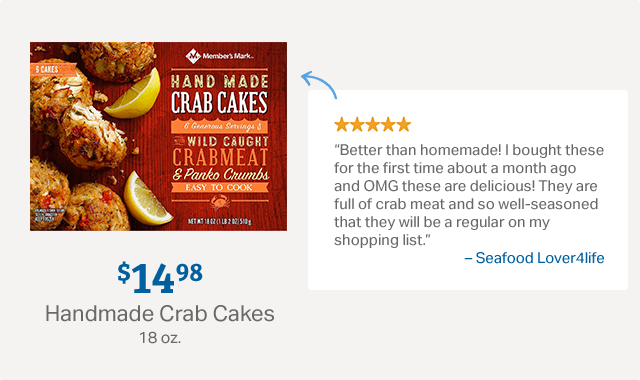Click the Seafood Lover4life reviewer name
The height and width of the screenshot is (380, 640).
point(534,258)
